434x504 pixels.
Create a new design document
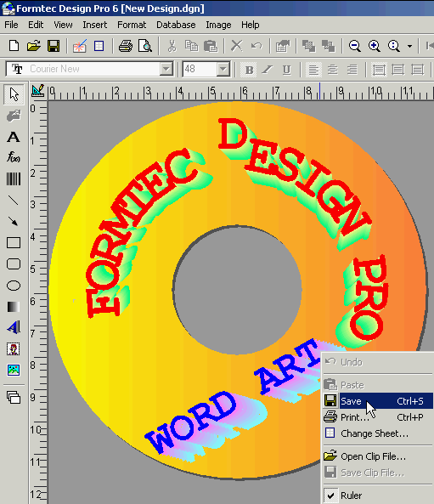click(x=14, y=46)
